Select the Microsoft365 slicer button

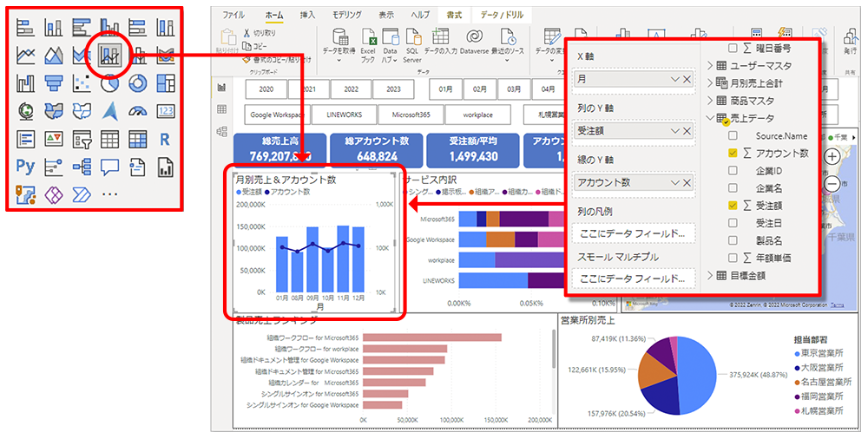[411, 115]
